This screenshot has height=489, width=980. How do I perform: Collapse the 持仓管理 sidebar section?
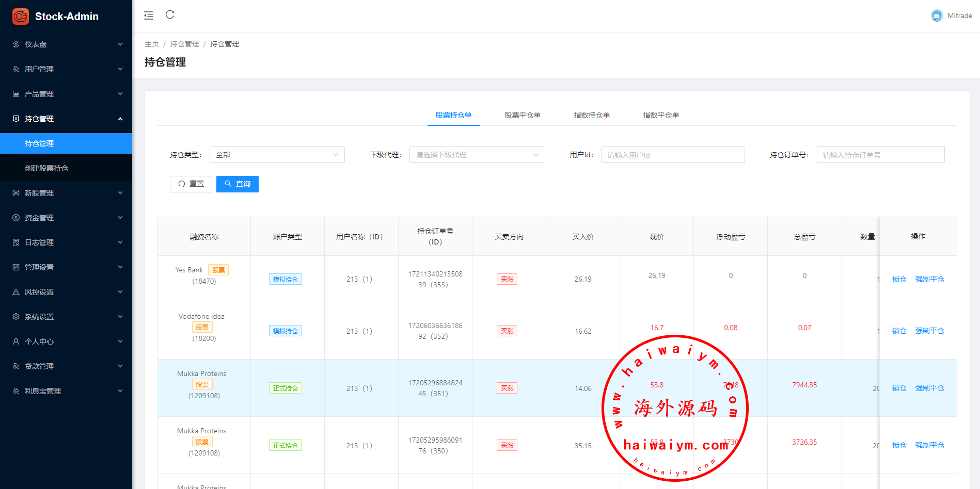point(66,119)
